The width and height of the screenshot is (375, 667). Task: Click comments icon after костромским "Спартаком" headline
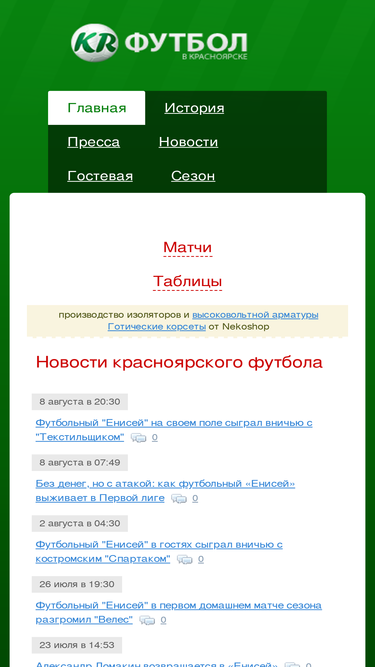coord(185,559)
